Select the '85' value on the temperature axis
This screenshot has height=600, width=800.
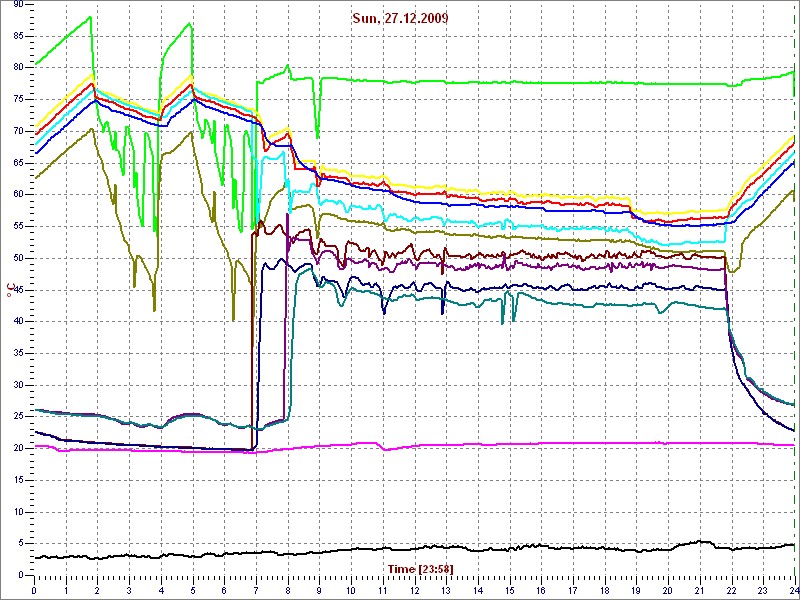pos(18,36)
